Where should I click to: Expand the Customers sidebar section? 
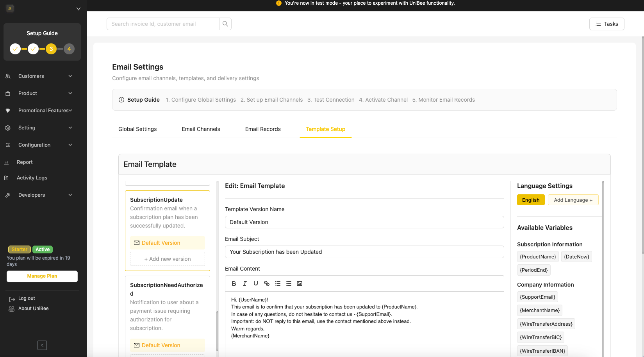point(30,76)
